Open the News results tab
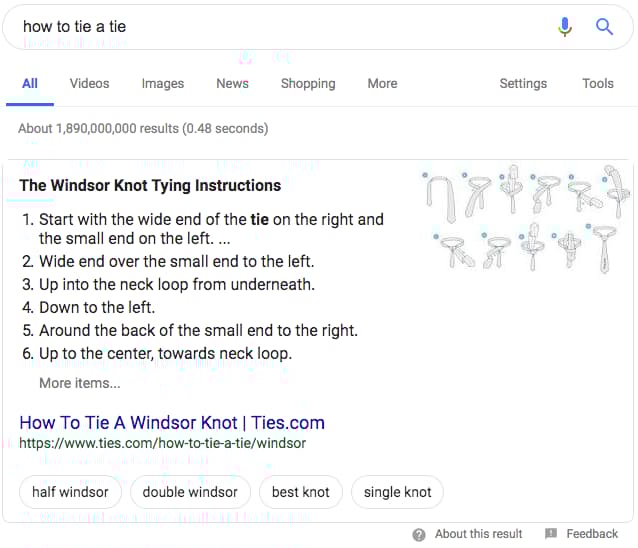 232,83
